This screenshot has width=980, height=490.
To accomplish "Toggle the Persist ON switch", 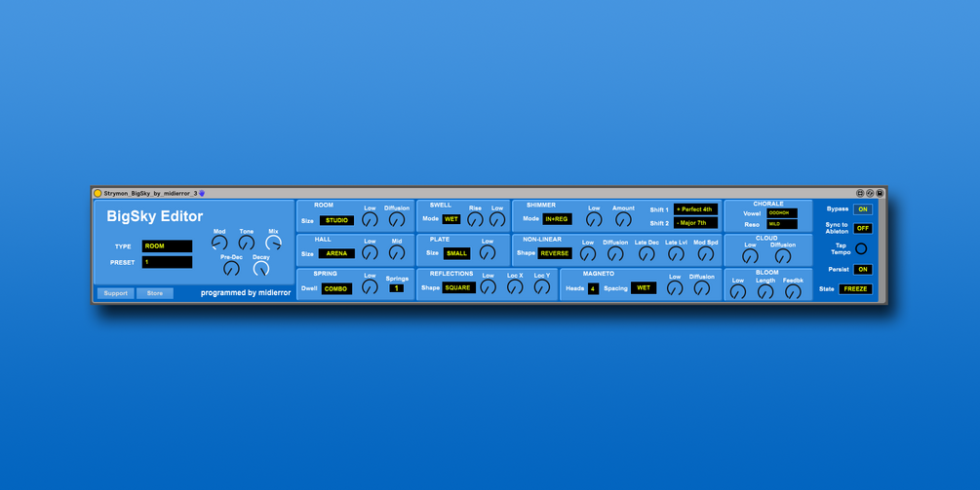I will (863, 270).
